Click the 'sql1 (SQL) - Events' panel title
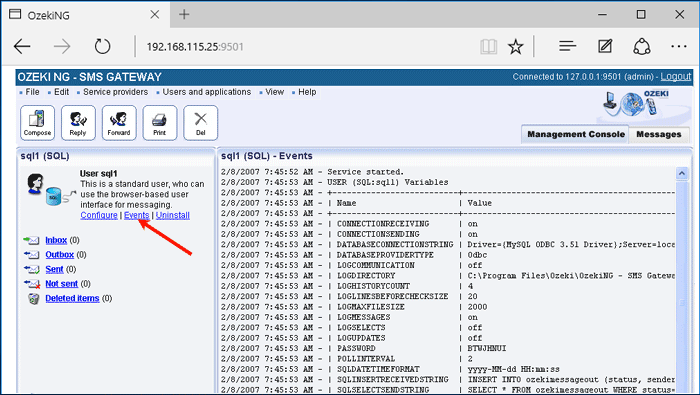This screenshot has width=700, height=395. (267, 156)
